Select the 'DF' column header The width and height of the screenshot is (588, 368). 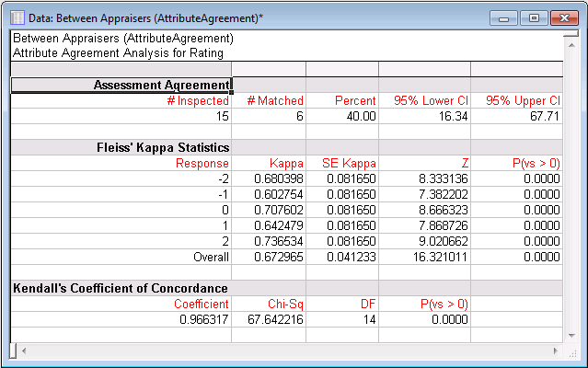pyautogui.click(x=342, y=304)
